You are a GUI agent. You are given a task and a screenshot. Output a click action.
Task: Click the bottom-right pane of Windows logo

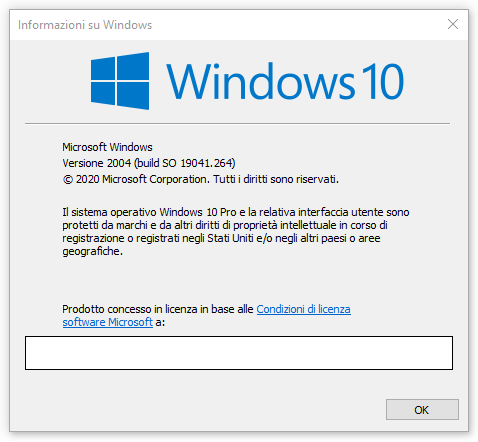click(133, 96)
